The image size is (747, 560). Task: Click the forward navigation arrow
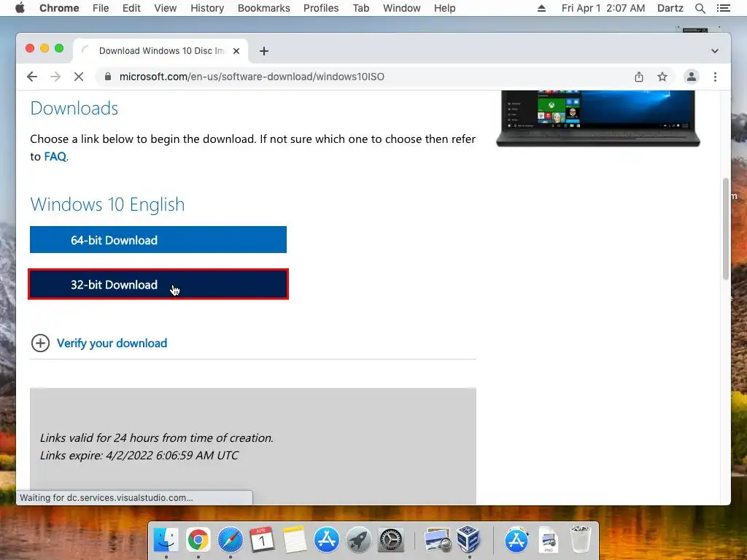[55, 77]
